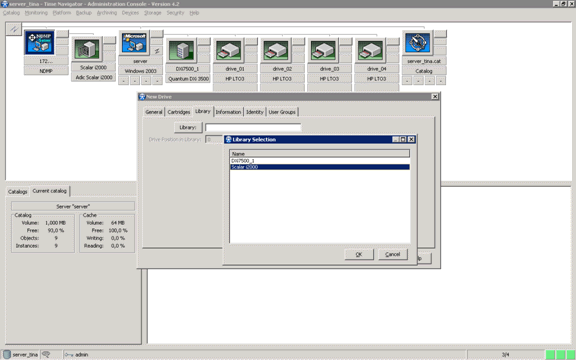Click the DXi7500_1 Quantum library icon
This screenshot has width=577, height=361.
[181, 50]
